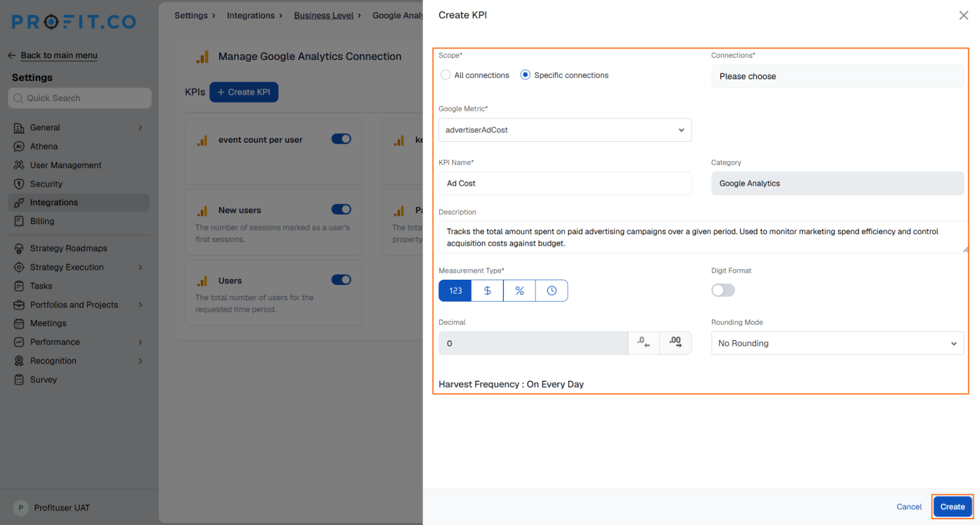This screenshot has width=980, height=525.
Task: Click the KPI Name input field
Action: [565, 184]
